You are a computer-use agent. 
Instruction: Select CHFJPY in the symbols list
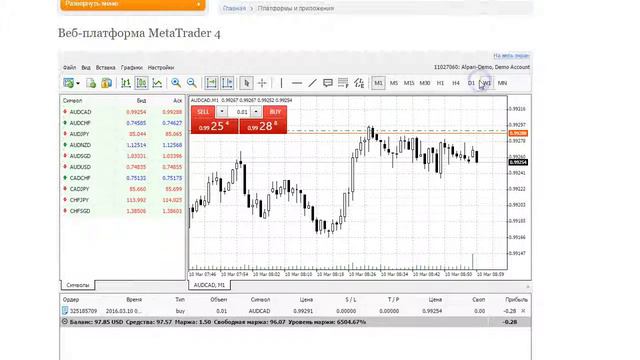click(122, 200)
